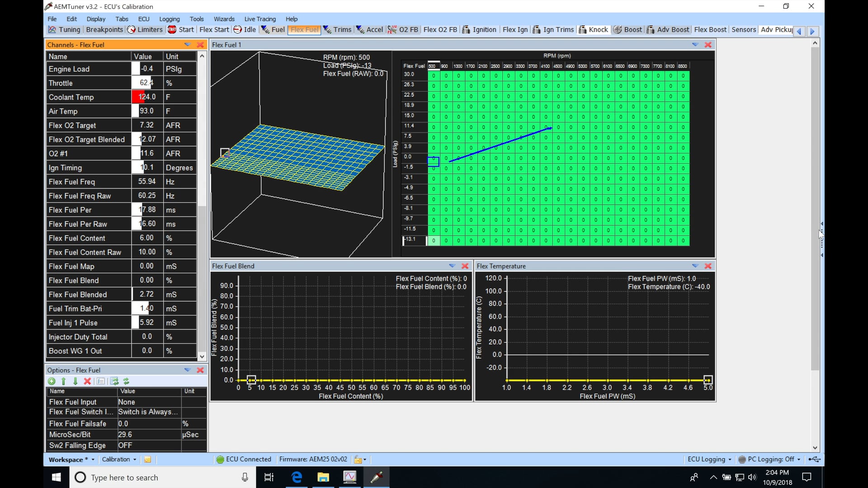The image size is (868, 488).
Task: Click the green refresh arrows icon
Action: coord(127,381)
